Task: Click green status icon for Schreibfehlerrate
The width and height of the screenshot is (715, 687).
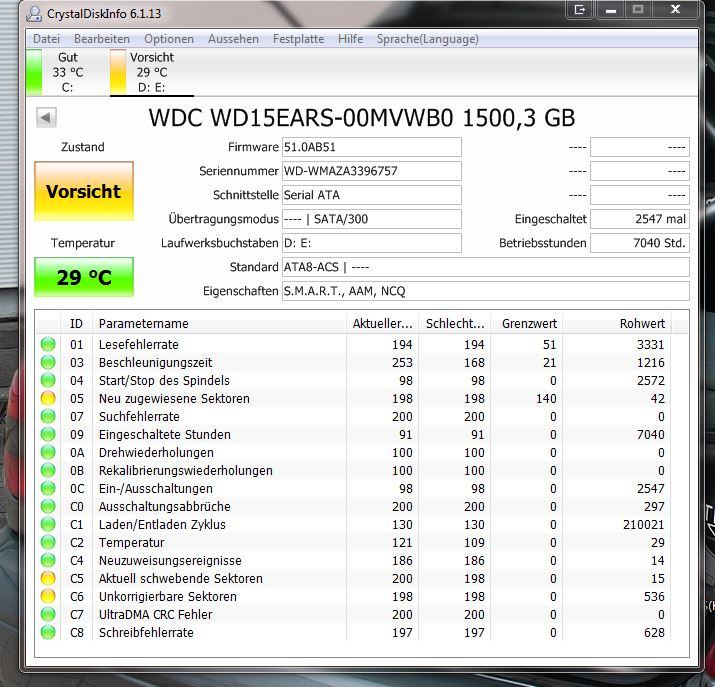Action: point(48,632)
